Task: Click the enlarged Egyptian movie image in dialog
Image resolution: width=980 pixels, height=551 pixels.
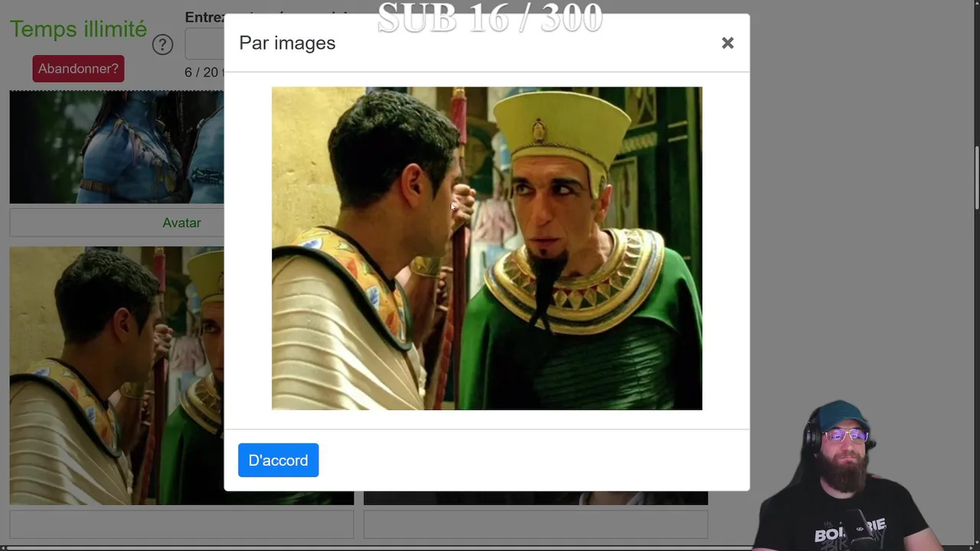Action: pyautogui.click(x=487, y=248)
